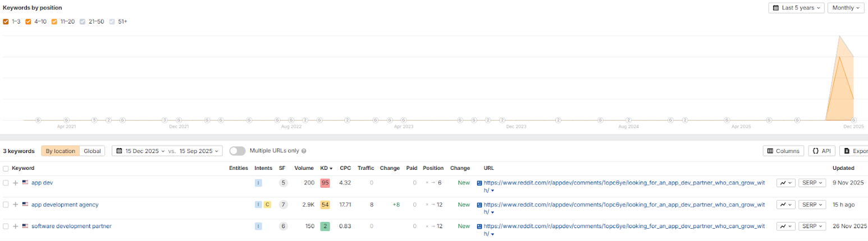The width and height of the screenshot is (868, 241).
Task: Switch to the Global tab
Action: tap(92, 151)
